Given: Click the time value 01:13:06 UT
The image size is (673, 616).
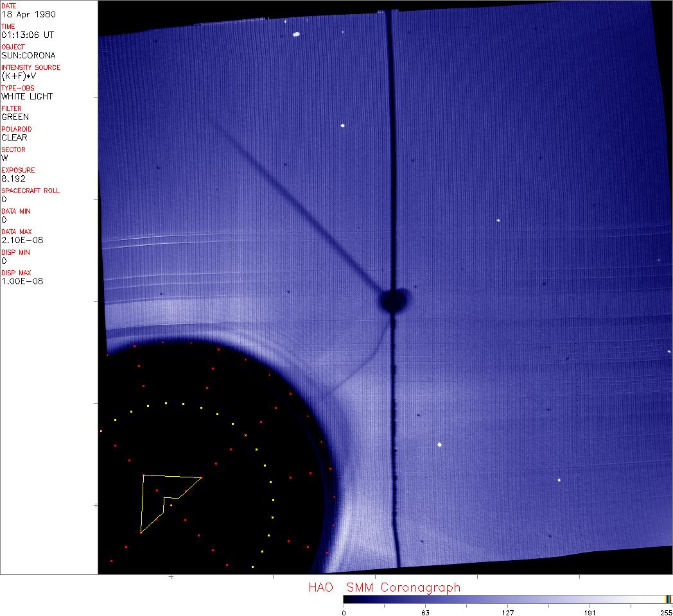Looking at the screenshot, I should coord(27,35).
